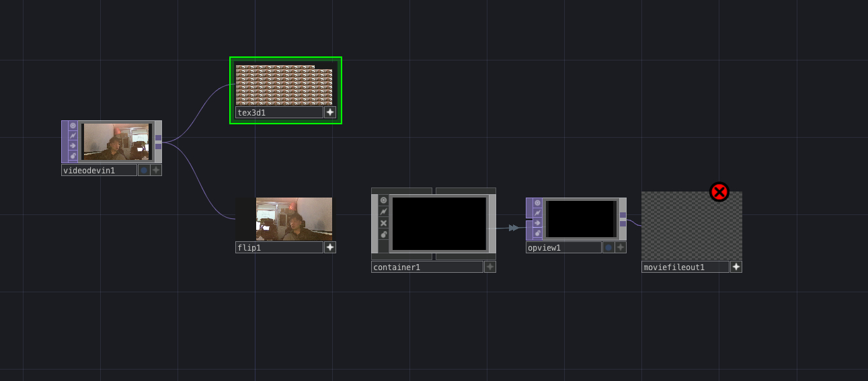Enable viewer active on moviefileout1 node

[736, 267]
